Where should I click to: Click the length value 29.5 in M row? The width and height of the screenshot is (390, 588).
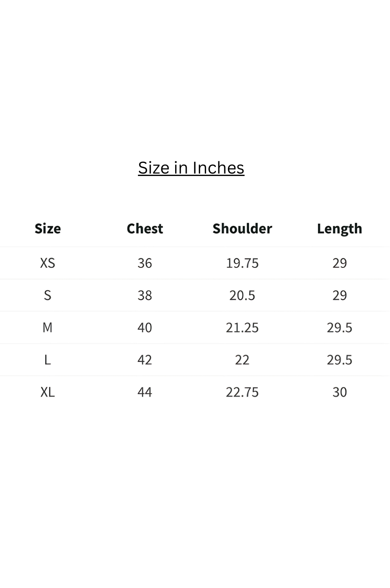pyautogui.click(x=340, y=327)
